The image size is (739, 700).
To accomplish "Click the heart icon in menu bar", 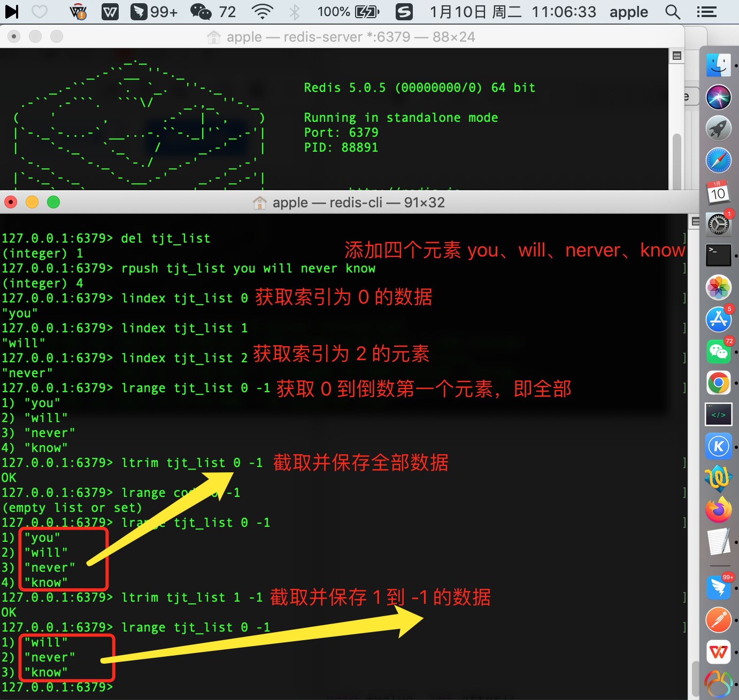I will (40, 11).
